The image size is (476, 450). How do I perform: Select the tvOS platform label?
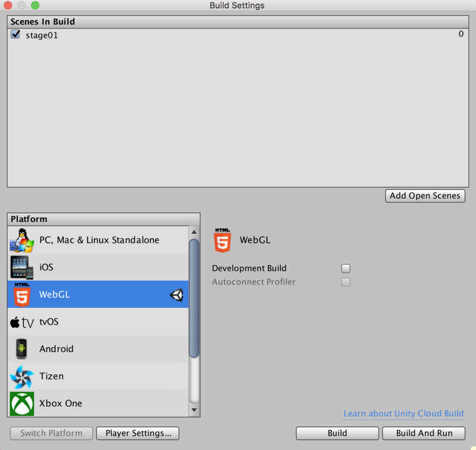[49, 322]
